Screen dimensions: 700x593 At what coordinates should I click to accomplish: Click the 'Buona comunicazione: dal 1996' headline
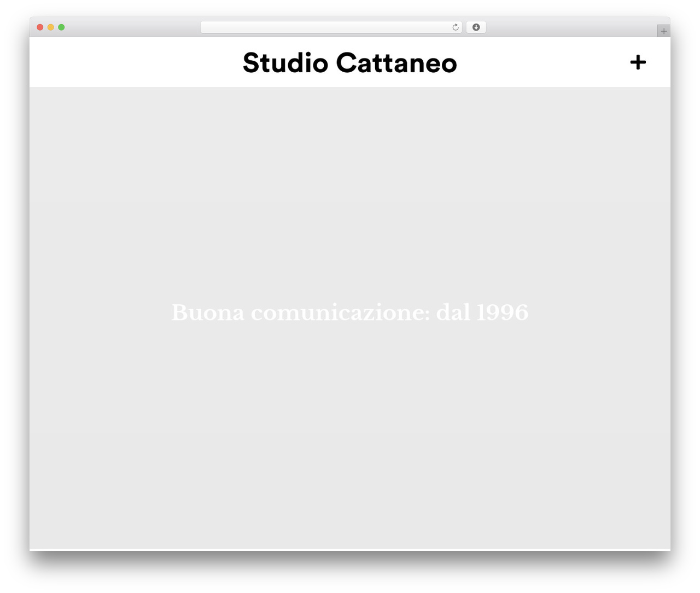[x=350, y=312]
